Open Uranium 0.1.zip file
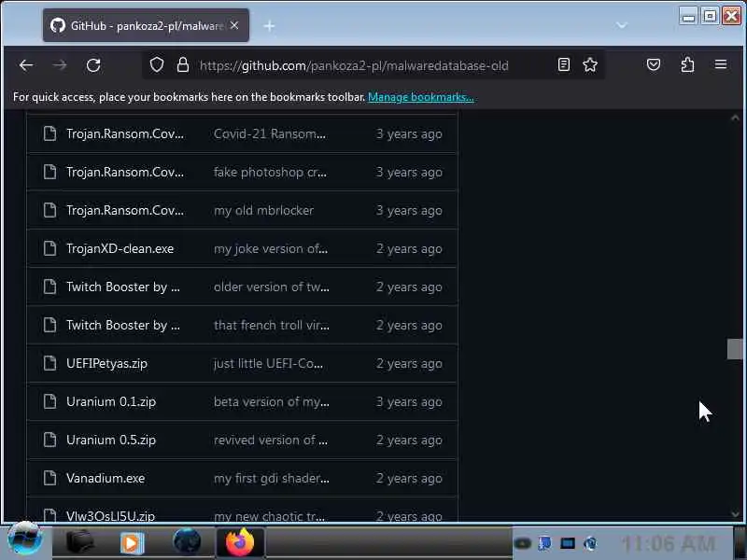The image size is (747, 560). click(111, 401)
